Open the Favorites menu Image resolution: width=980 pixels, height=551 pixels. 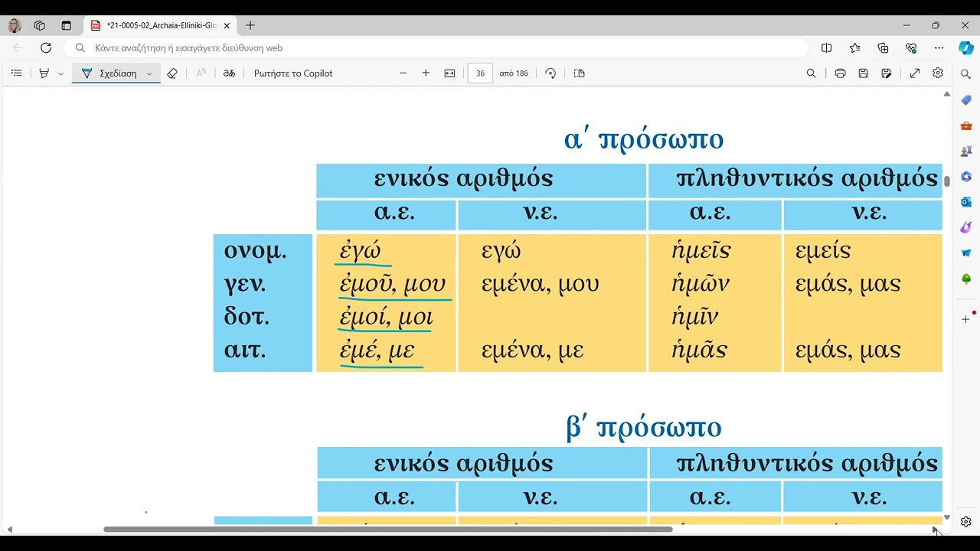click(x=854, y=47)
